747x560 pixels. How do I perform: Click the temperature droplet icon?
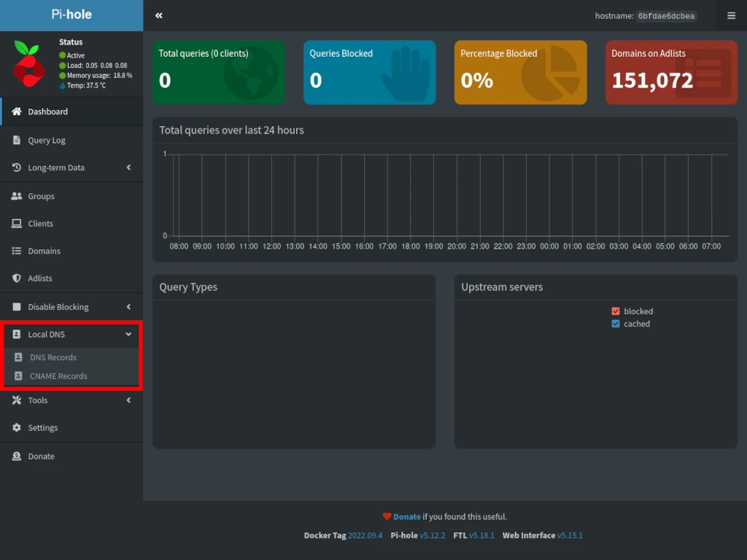pyautogui.click(x=63, y=86)
